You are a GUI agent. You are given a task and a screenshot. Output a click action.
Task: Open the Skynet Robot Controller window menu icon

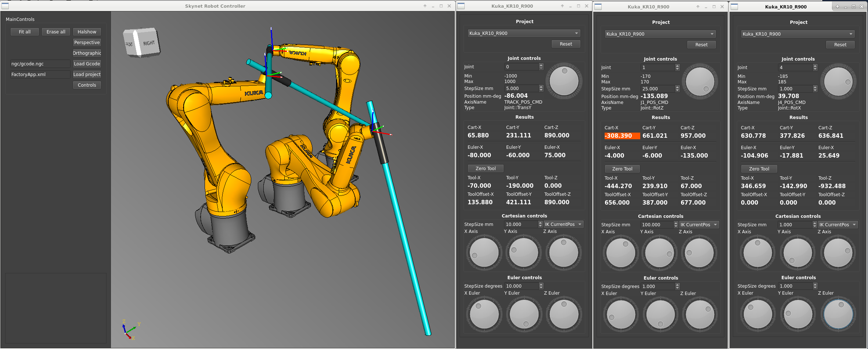click(x=5, y=6)
